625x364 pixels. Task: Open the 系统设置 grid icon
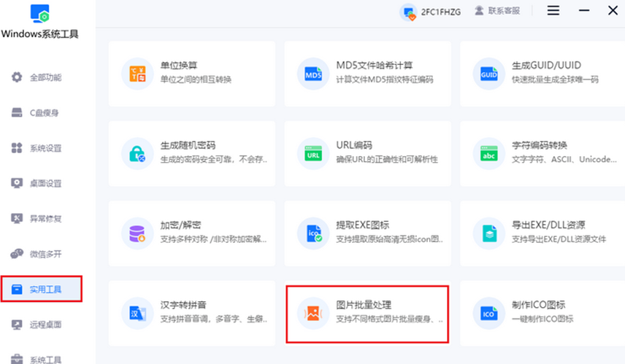tap(17, 148)
